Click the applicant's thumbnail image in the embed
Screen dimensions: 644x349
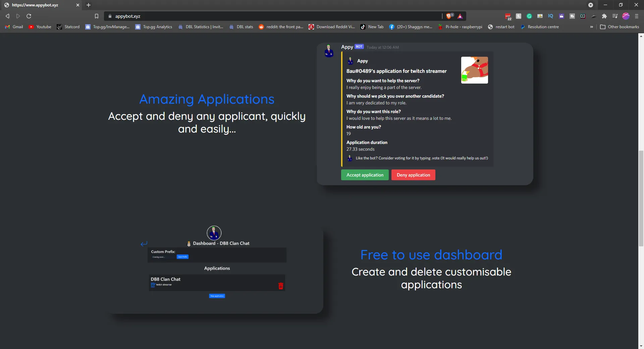point(474,70)
